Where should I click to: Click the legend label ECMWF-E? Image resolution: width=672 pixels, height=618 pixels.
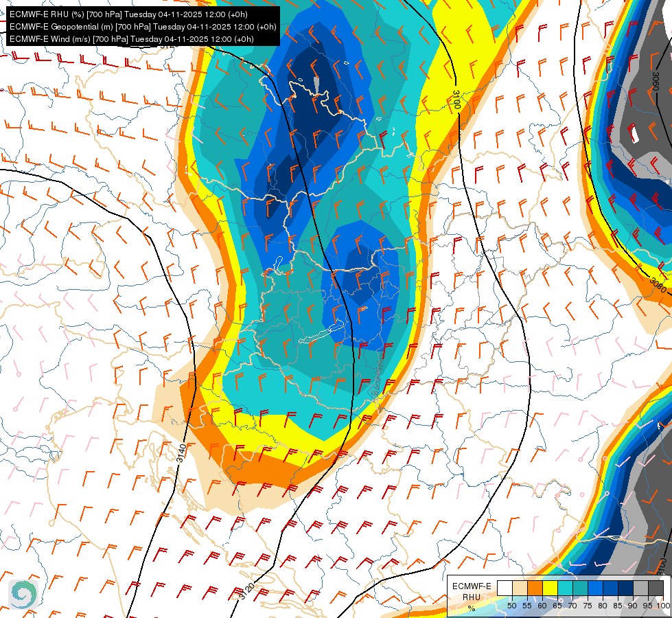pos(472,586)
